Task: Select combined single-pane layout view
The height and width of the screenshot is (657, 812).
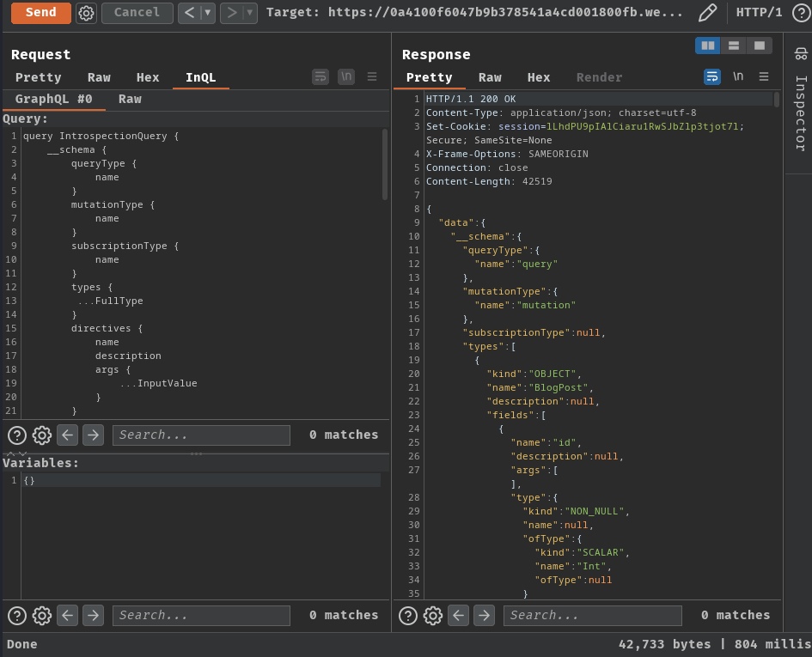Action: click(760, 46)
